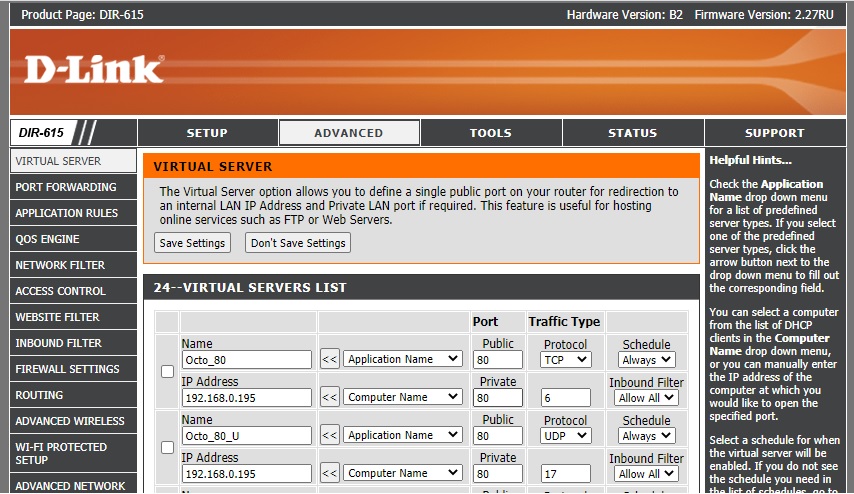Viewport: 854px width, 494px height.
Task: Click the Helpful Hints heading
Action: tap(750, 160)
